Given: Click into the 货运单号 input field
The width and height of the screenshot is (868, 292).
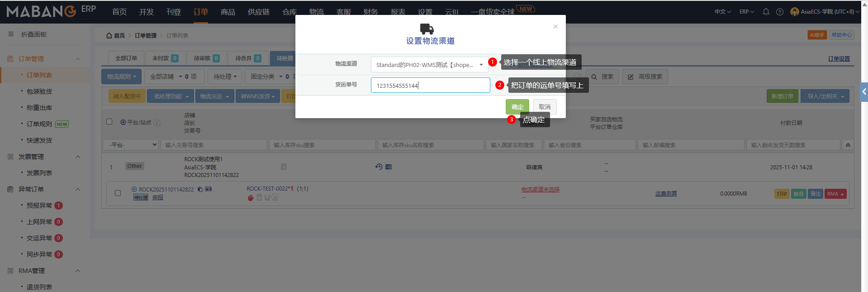Looking at the screenshot, I should [x=430, y=85].
